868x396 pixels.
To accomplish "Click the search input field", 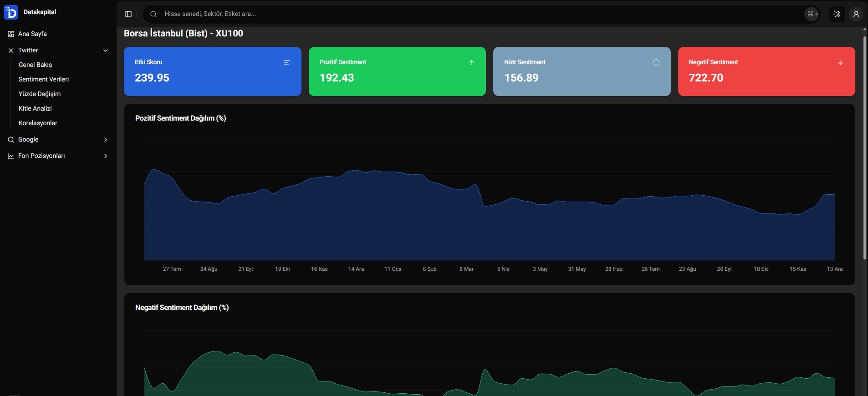I will (455, 14).
